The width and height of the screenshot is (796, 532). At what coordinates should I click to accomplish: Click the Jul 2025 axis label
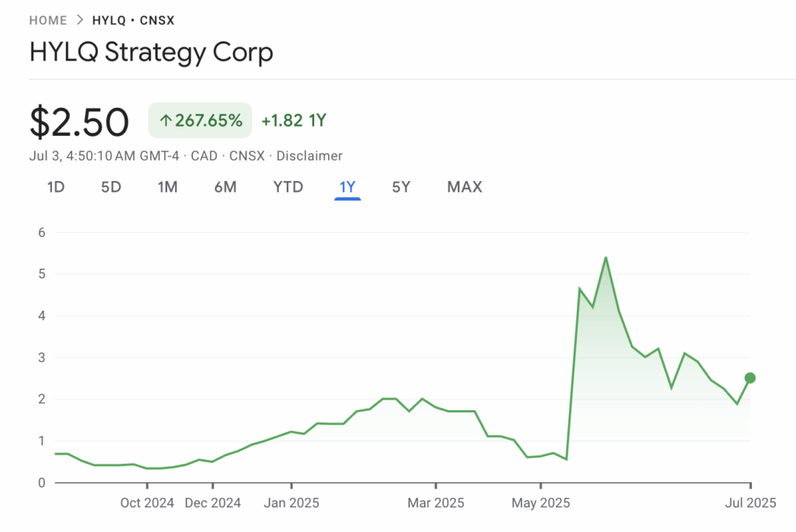(x=751, y=502)
